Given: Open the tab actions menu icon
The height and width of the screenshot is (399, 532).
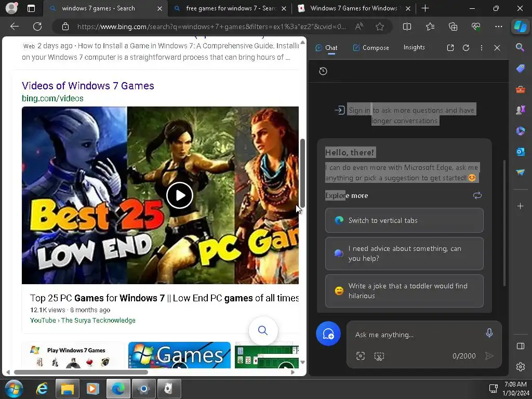Looking at the screenshot, I should pos(31,8).
